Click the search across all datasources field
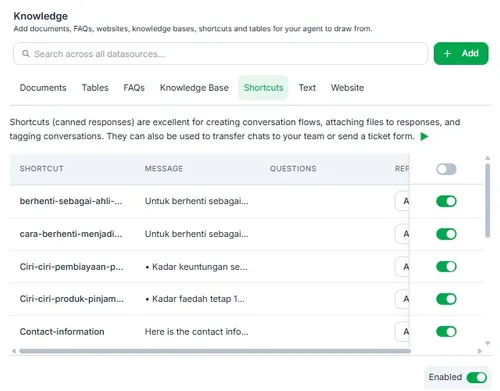This screenshot has width=500, height=391. 221,54
